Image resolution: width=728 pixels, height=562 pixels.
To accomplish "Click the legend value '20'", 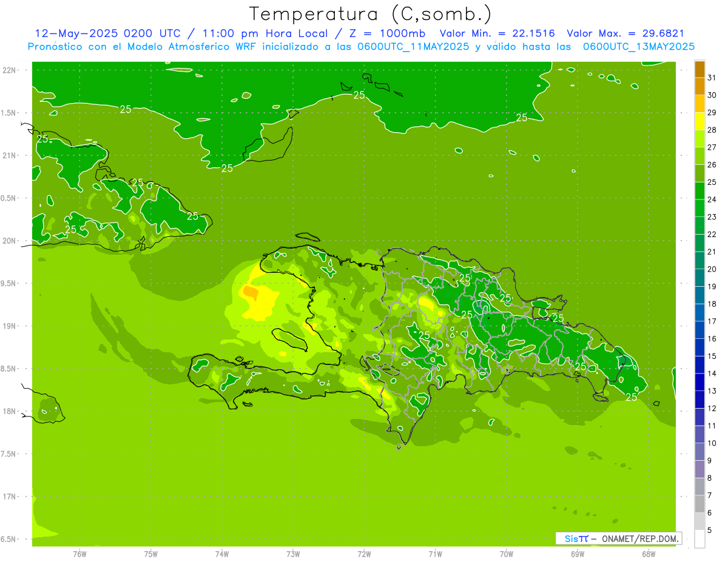I will (712, 269).
